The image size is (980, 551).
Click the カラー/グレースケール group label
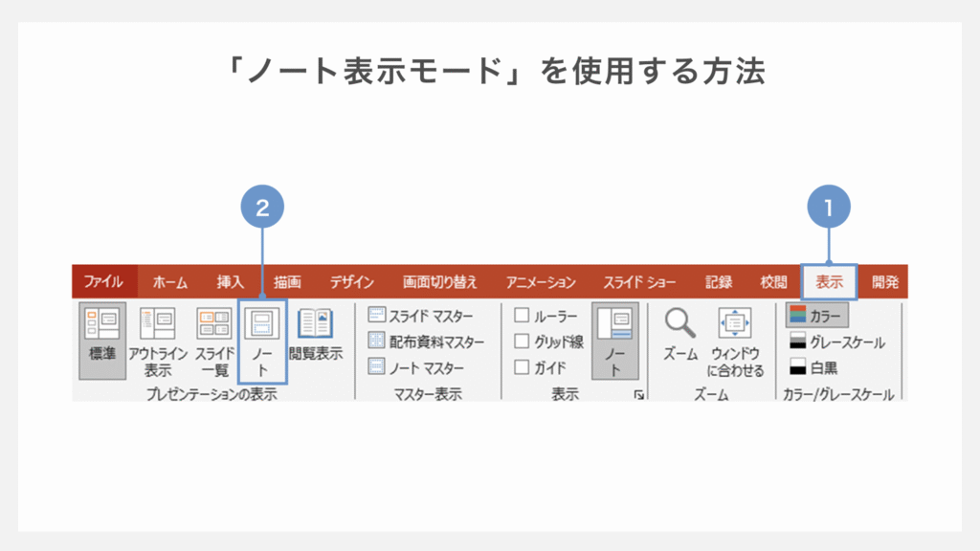click(838, 394)
